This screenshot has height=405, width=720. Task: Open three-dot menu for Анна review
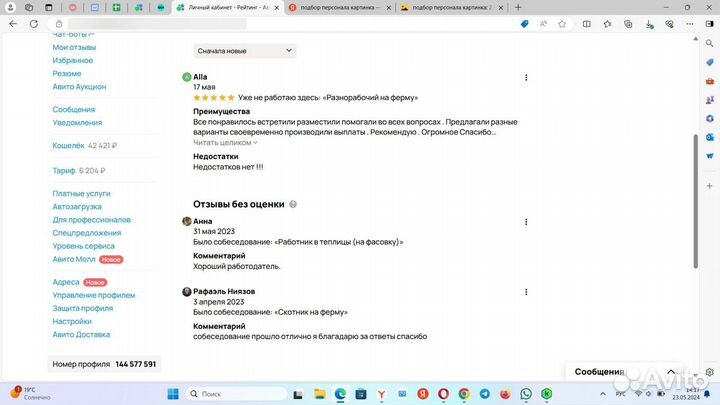tap(526, 222)
